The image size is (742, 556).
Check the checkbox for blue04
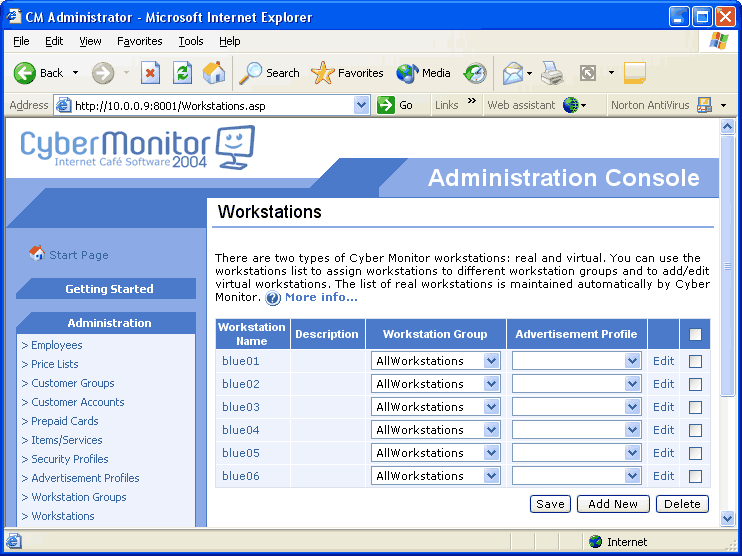coord(695,431)
